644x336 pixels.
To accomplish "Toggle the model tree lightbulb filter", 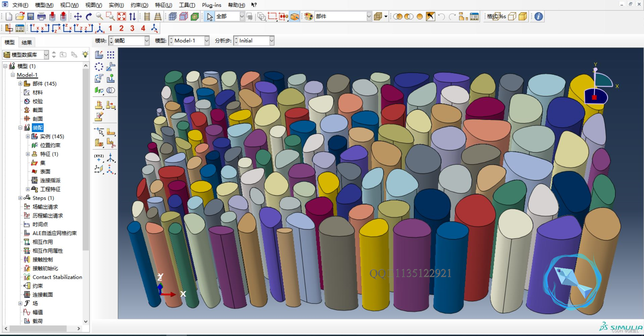I will (85, 55).
